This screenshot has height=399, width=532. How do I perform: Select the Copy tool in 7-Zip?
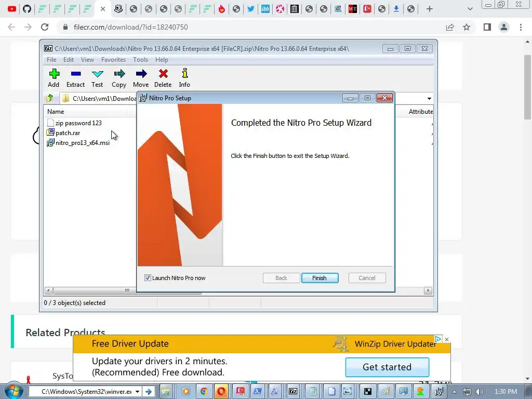pyautogui.click(x=119, y=78)
